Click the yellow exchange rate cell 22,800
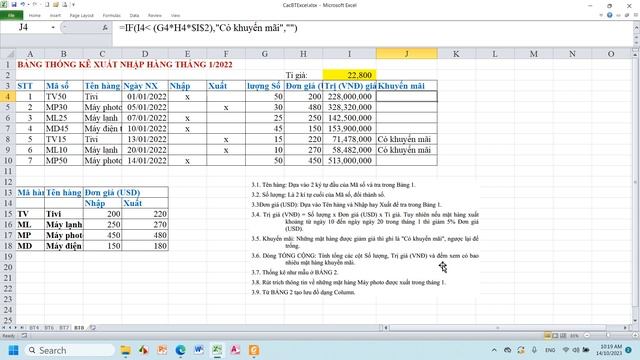 tap(349, 75)
